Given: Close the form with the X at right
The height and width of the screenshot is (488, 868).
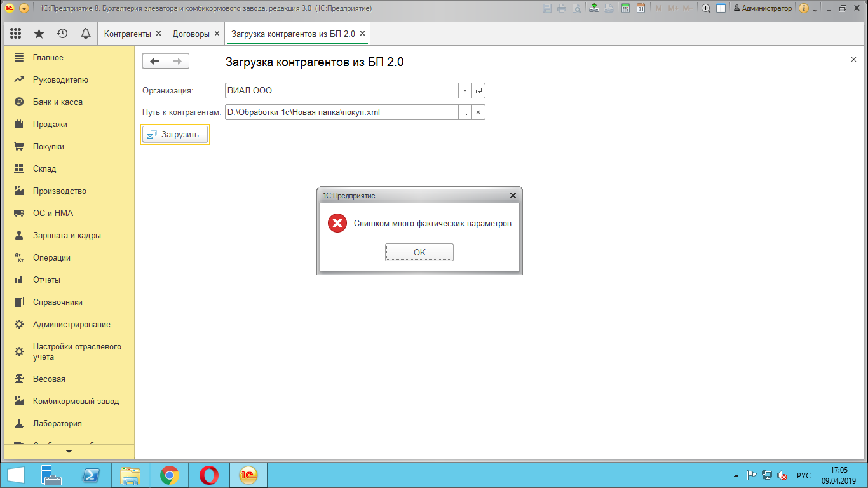Looking at the screenshot, I should click(x=853, y=59).
